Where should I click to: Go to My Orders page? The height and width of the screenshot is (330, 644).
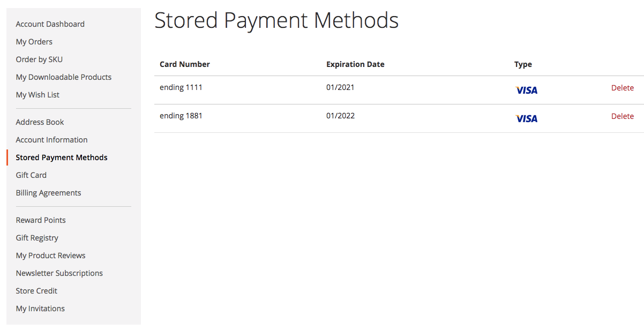(x=34, y=42)
